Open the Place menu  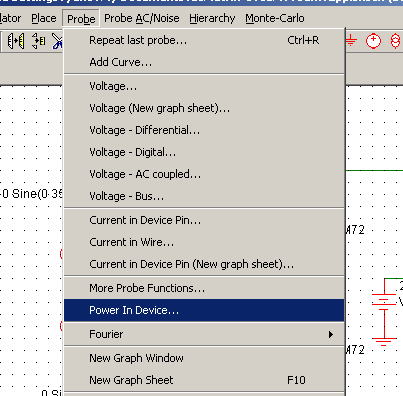click(x=44, y=18)
